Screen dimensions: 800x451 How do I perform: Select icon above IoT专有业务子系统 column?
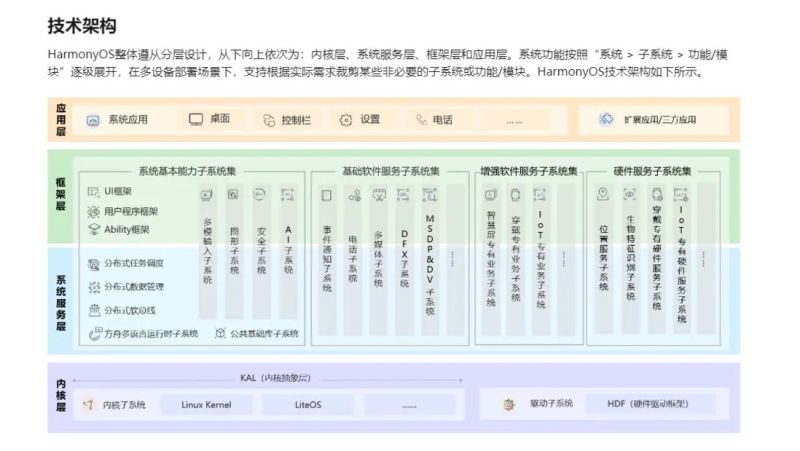tap(540, 195)
